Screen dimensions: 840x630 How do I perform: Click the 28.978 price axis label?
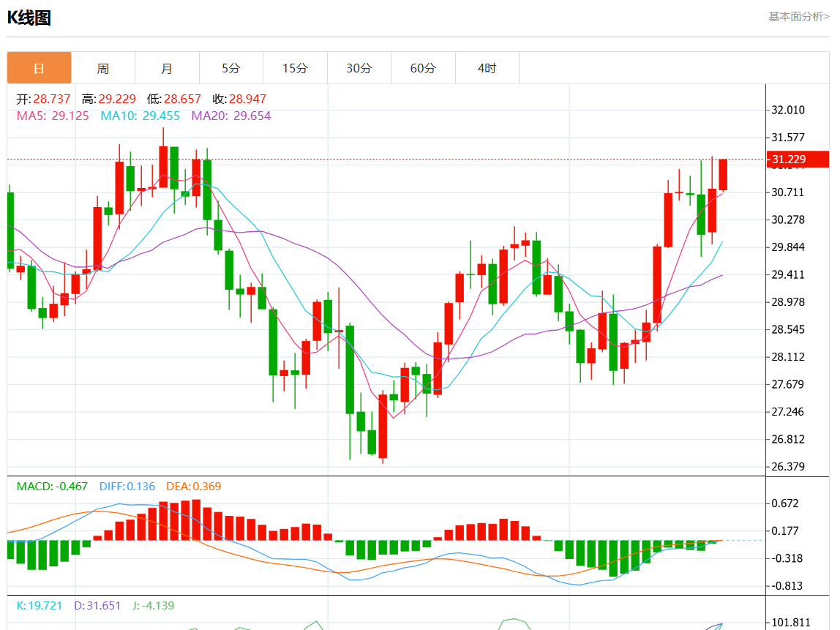pyautogui.click(x=787, y=301)
